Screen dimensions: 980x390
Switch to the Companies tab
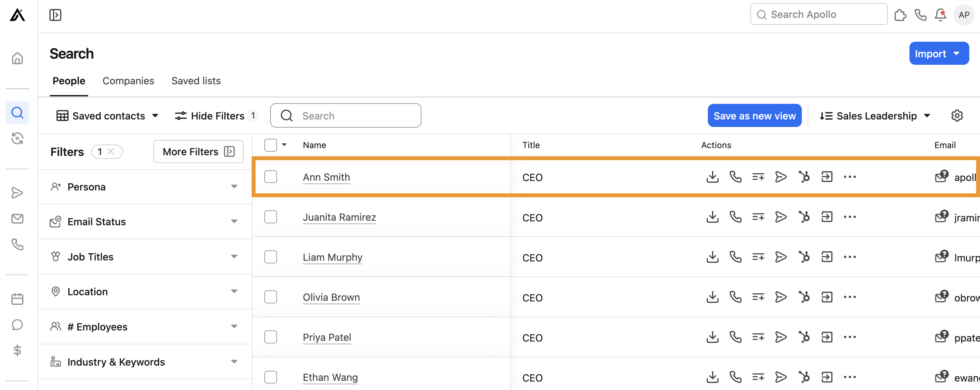click(x=128, y=81)
